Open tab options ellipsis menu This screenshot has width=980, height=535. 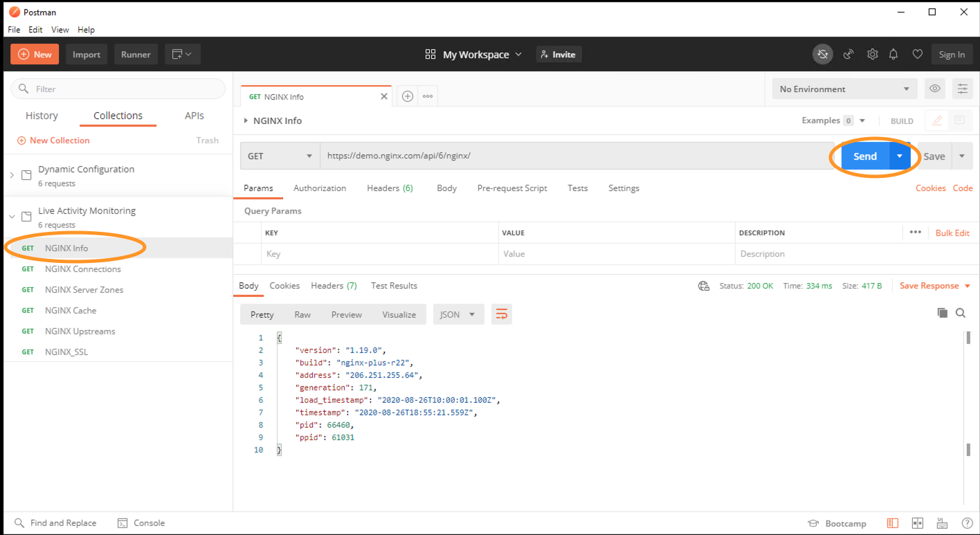click(428, 96)
